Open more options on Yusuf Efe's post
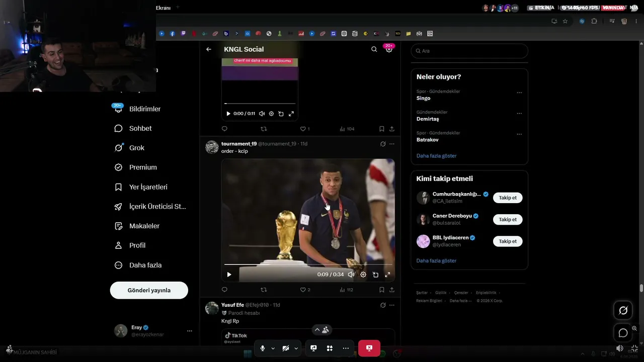This screenshot has width=644, height=362. tap(392, 305)
